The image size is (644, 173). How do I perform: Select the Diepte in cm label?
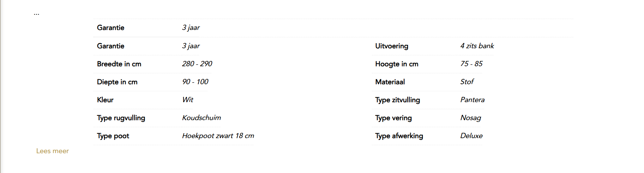[x=117, y=82]
